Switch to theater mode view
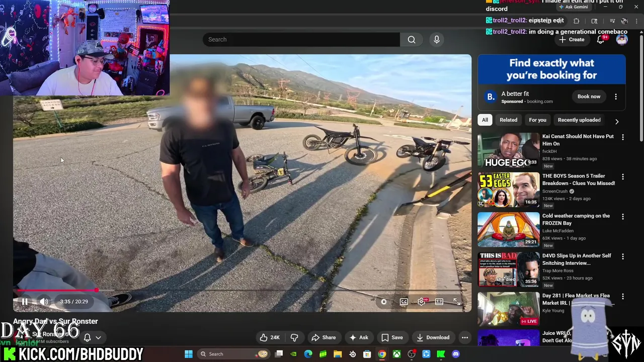 click(439, 302)
